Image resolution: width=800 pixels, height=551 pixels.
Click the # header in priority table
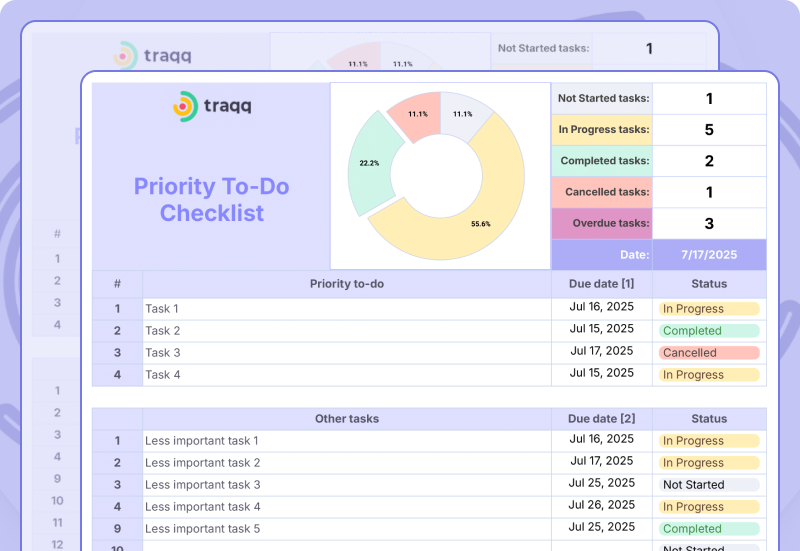[117, 284]
